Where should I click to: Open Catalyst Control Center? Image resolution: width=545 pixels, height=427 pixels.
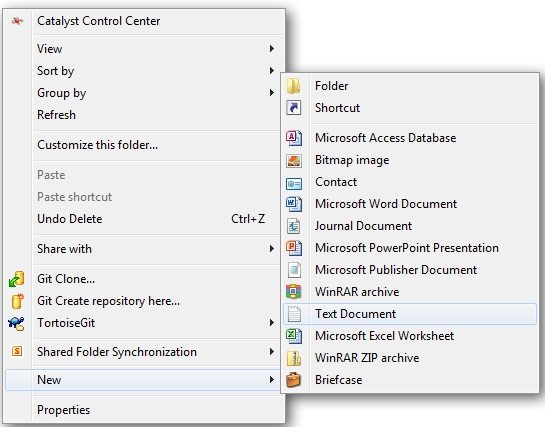point(144,21)
